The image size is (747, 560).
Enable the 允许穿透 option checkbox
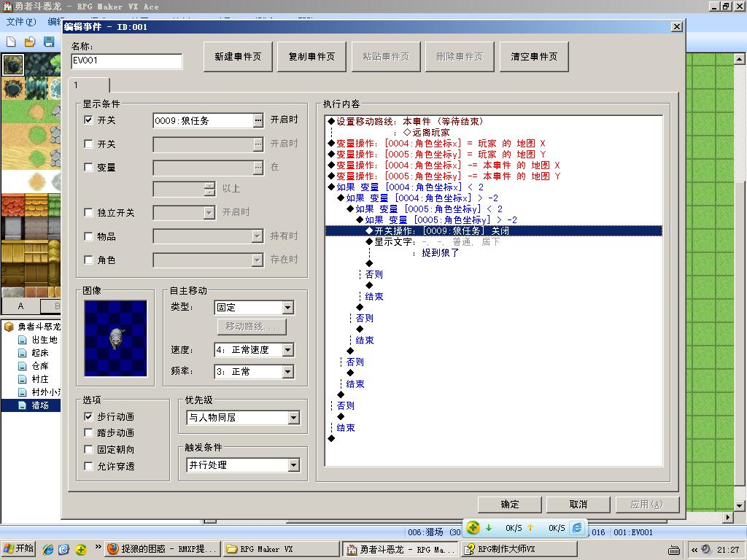click(x=88, y=466)
